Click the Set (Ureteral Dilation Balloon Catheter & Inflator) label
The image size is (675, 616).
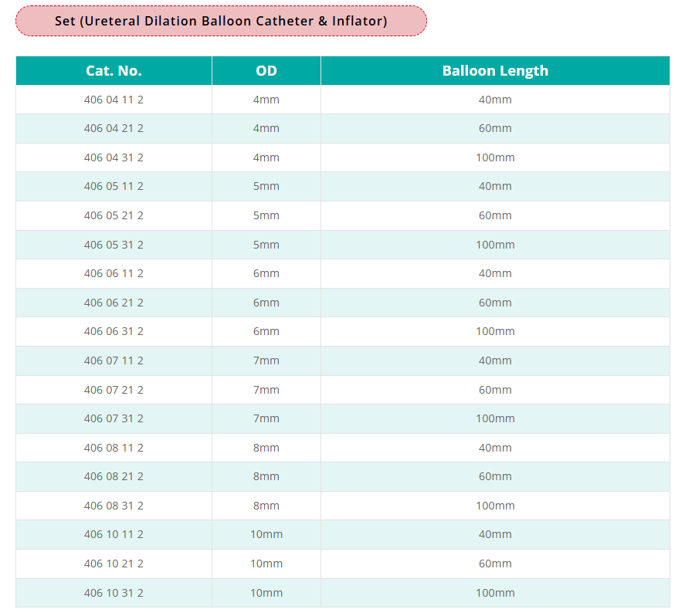221,21
